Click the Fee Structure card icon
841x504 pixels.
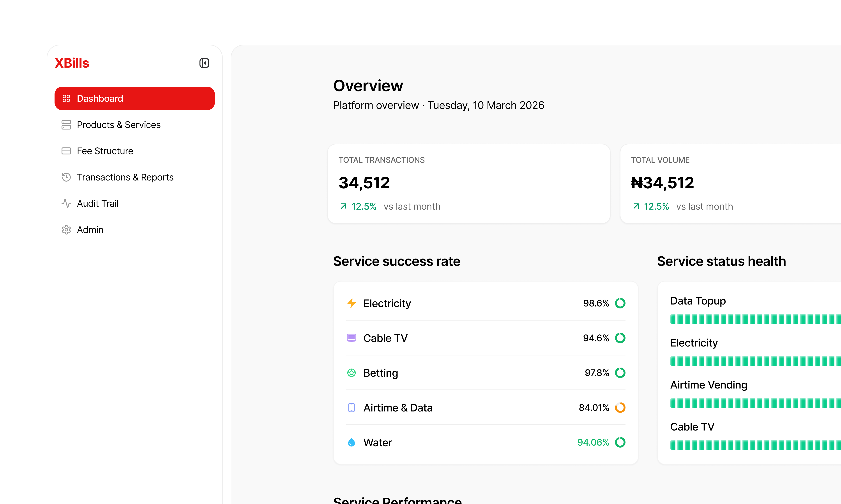click(66, 151)
